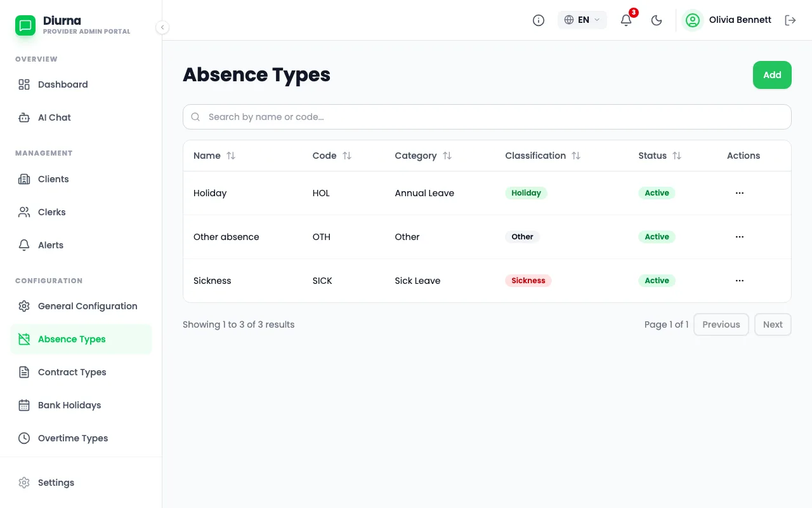
Task: Open actions menu for Sickness row
Action: [740, 281]
